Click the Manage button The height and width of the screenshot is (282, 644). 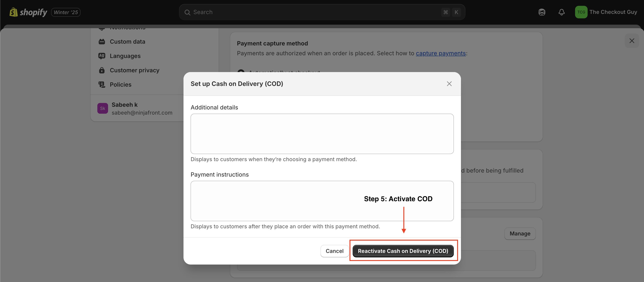tap(520, 233)
